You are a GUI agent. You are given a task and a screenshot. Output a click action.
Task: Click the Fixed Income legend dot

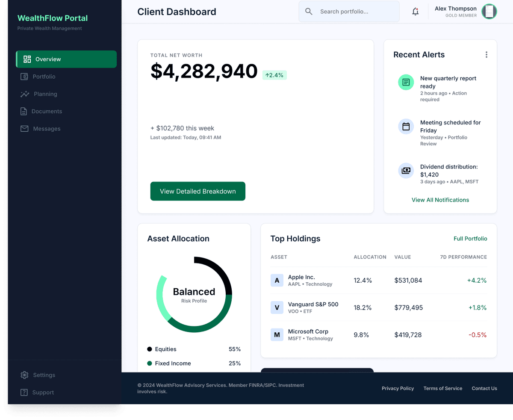[150, 364]
